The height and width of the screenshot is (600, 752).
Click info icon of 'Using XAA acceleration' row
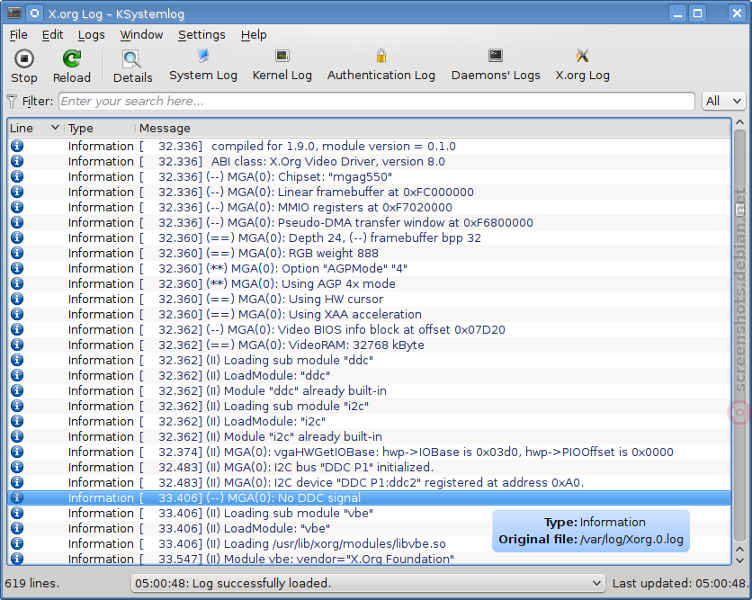(17, 314)
